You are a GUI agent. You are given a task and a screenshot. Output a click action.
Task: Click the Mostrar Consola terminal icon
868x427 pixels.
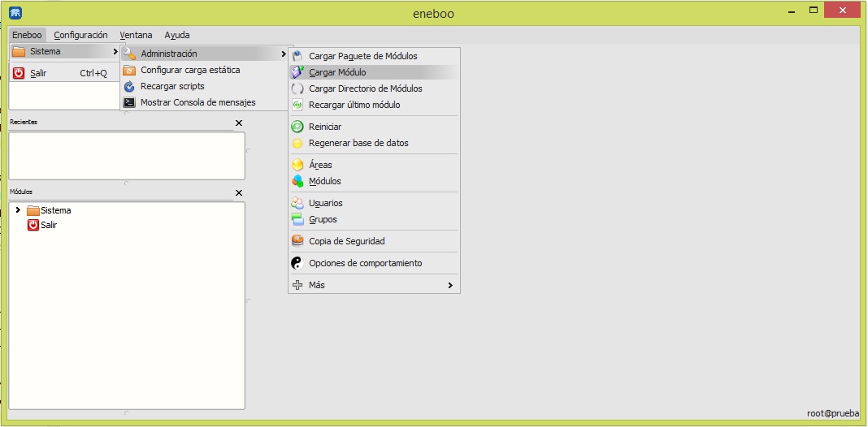[129, 102]
